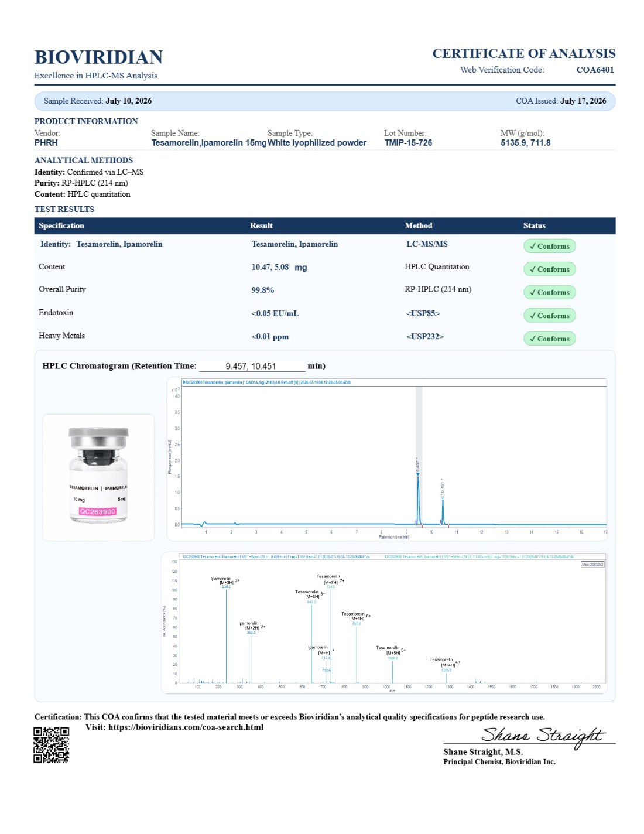This screenshot has height=834, width=644.
Task: Click the Shane Straight signature
Action: click(543, 736)
